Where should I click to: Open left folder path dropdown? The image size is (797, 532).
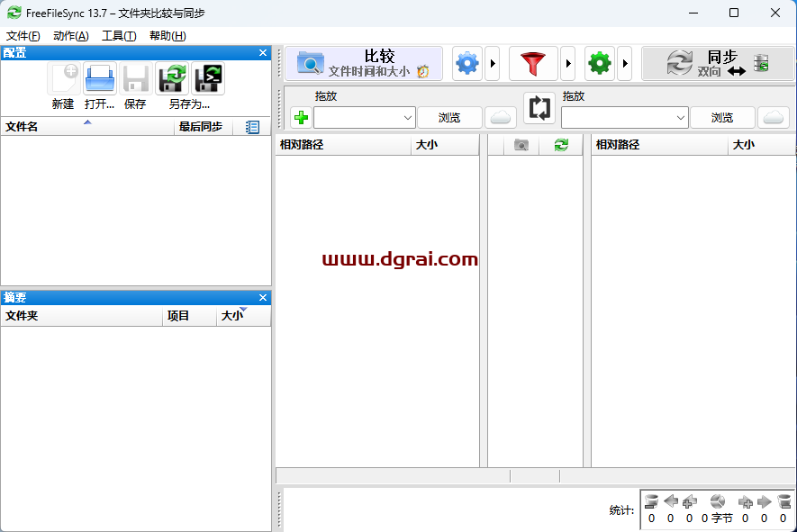tap(408, 118)
